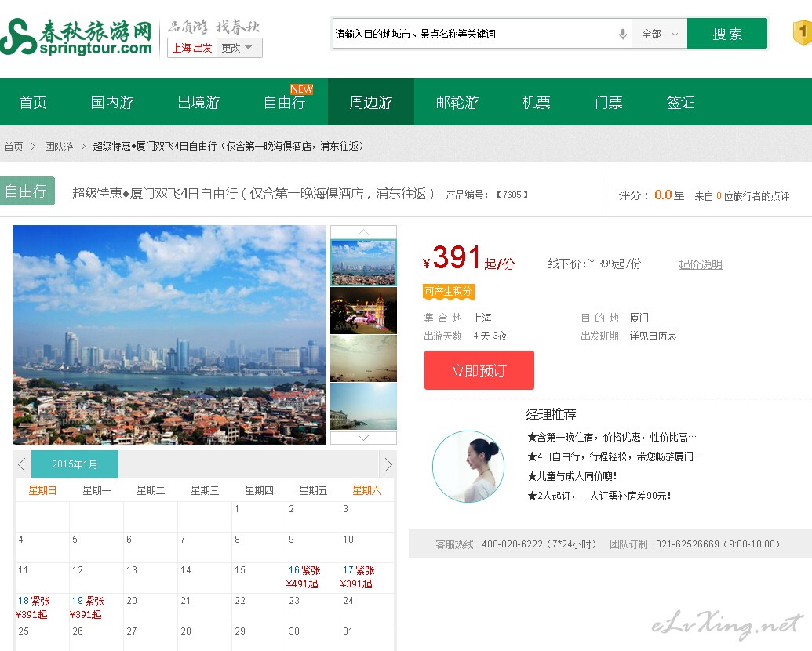Viewport: 812px width, 651px height.
Task: Go to next month in calendar
Action: 388,464
